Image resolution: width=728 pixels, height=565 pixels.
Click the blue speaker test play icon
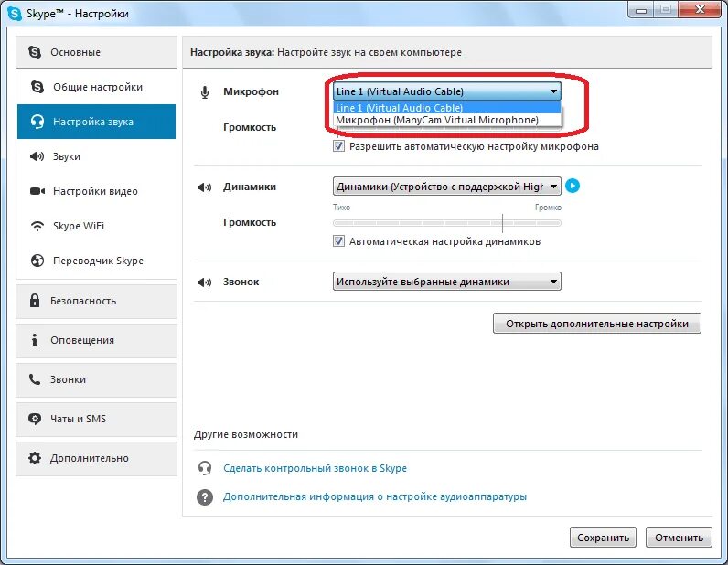573,186
